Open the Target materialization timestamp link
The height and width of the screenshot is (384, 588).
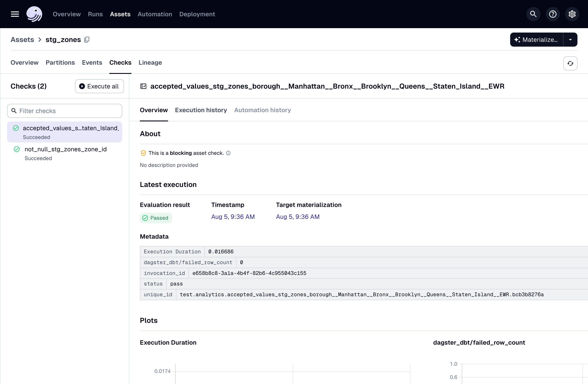click(x=298, y=217)
